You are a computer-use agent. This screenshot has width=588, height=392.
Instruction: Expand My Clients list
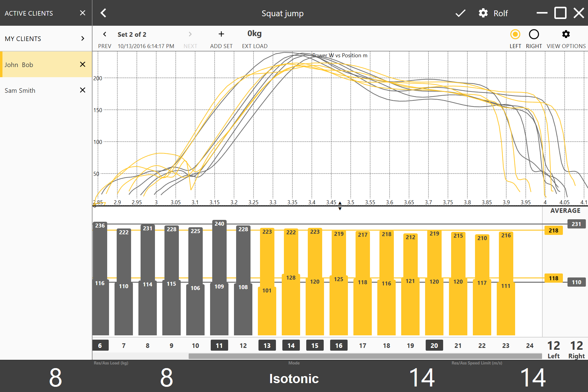[46, 39]
